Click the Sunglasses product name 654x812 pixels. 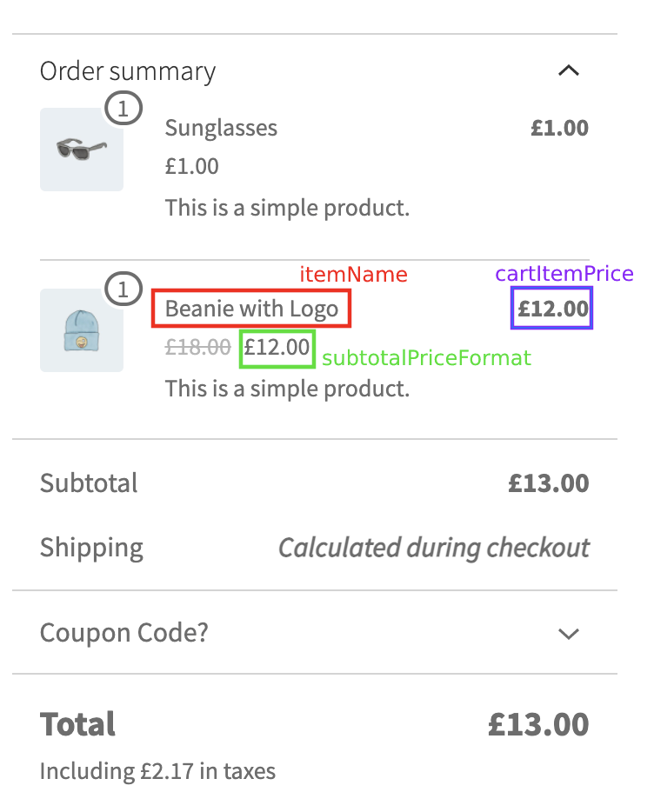pyautogui.click(x=221, y=127)
